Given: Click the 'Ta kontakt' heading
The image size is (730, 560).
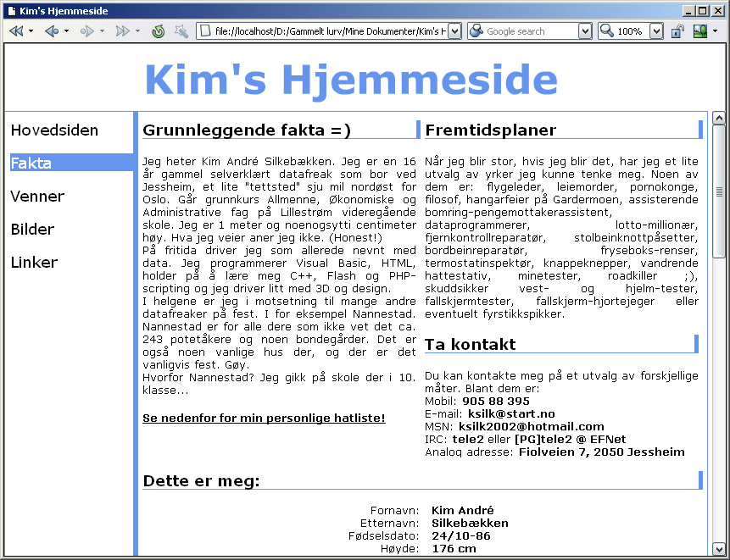Looking at the screenshot, I should coord(471,344).
